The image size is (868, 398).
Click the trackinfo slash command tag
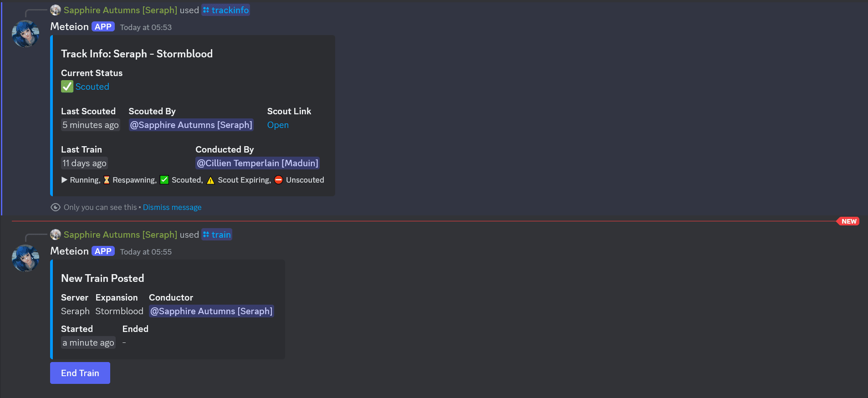[x=226, y=10]
